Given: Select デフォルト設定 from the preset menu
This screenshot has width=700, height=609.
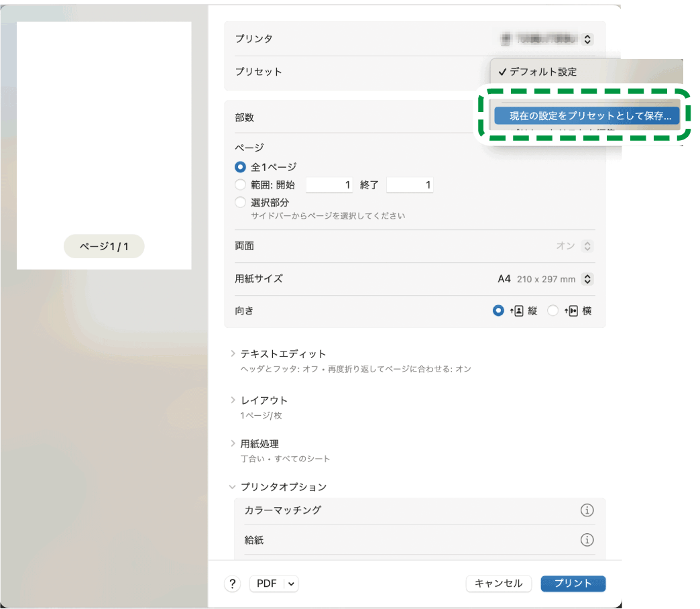Looking at the screenshot, I should (542, 71).
